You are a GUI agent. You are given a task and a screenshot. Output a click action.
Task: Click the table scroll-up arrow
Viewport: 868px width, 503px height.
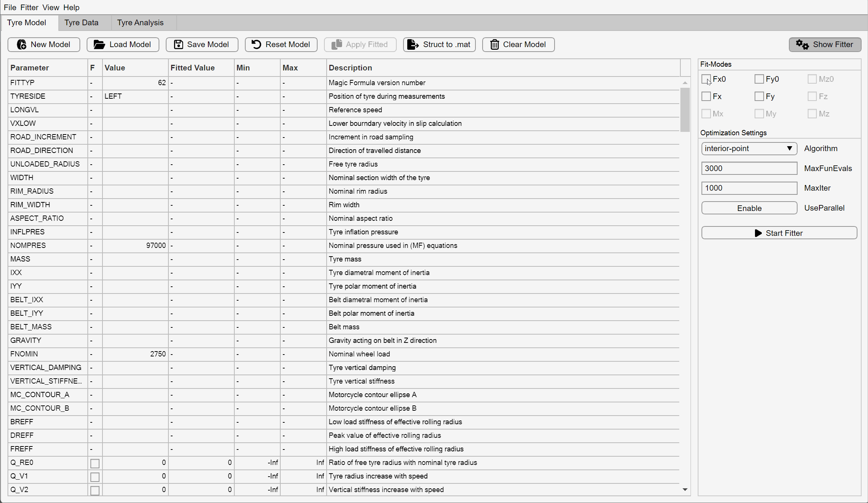tap(685, 83)
